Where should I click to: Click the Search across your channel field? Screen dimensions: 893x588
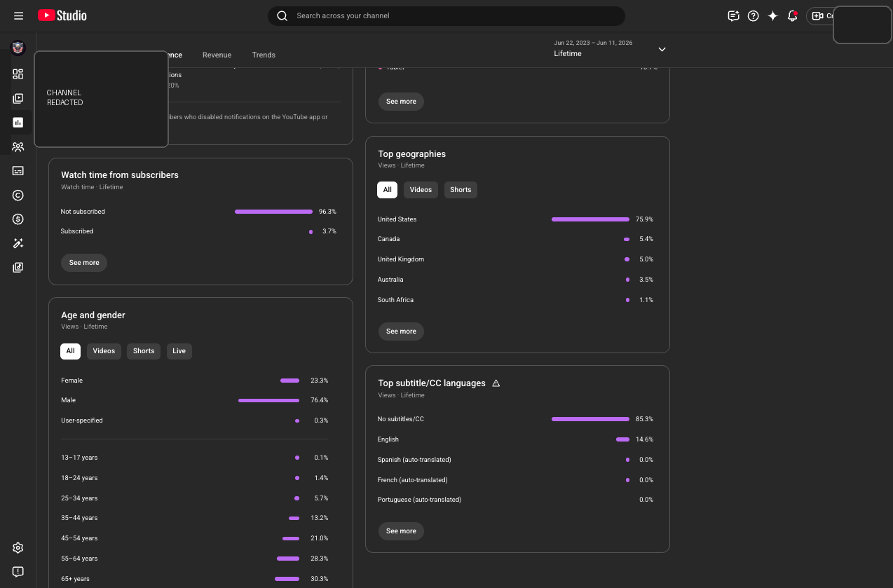[446, 15]
